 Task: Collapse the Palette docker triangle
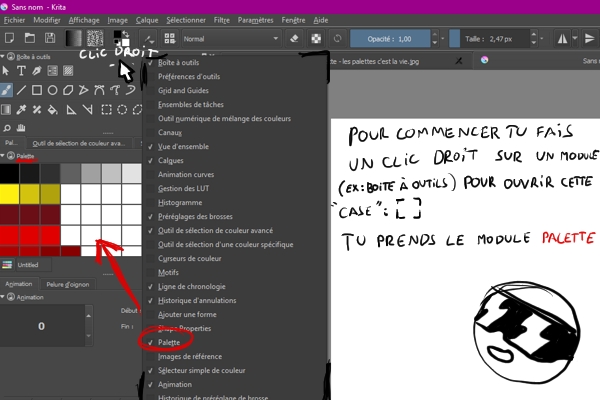(2, 156)
